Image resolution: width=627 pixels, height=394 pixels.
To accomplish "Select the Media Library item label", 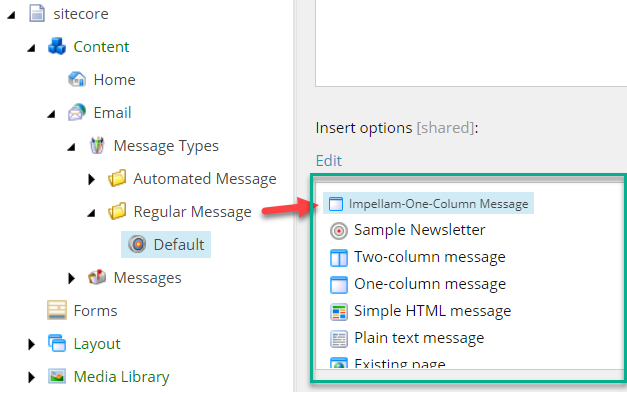I will [x=121, y=377].
